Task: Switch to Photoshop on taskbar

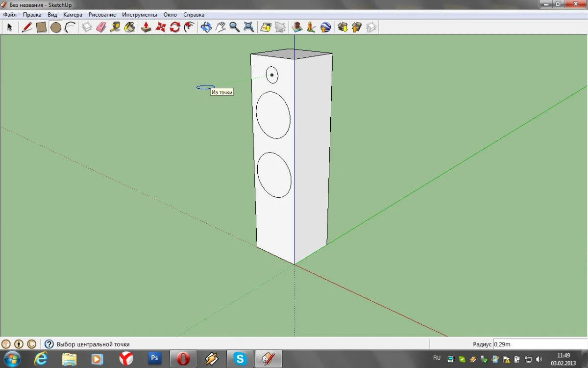Action: coord(155,359)
